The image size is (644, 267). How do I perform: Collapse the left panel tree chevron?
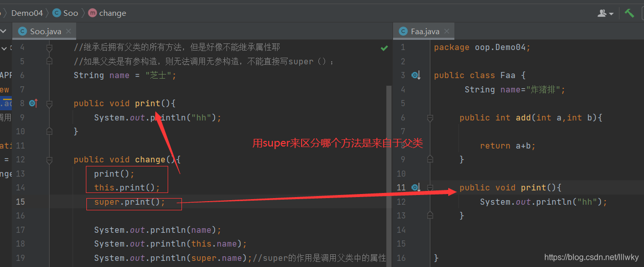pos(4,48)
